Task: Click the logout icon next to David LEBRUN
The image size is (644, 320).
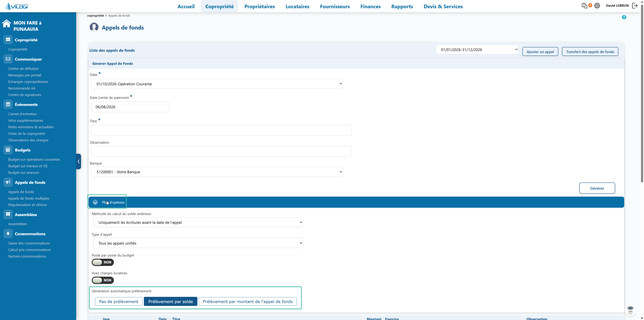Action: [x=635, y=6]
